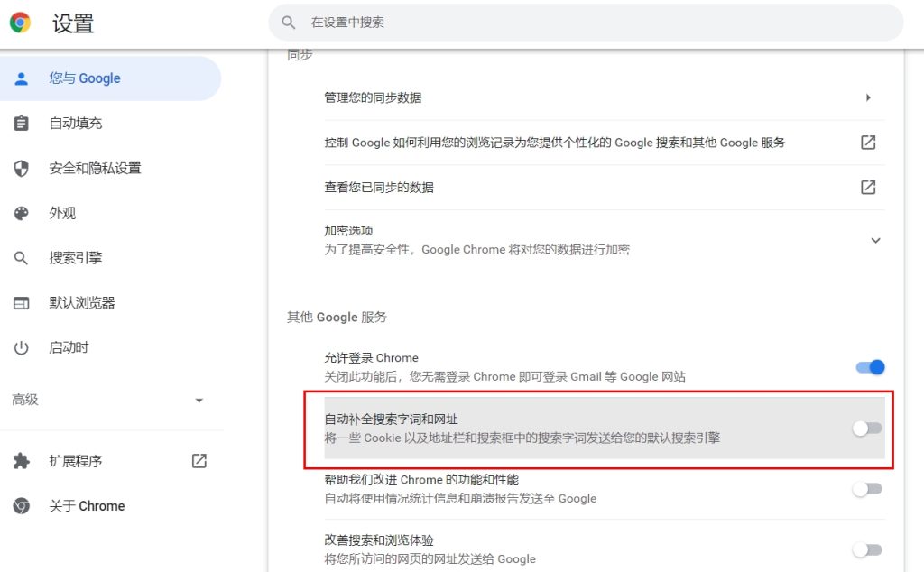Viewport: 924px width, 572px height.
Task: Open 默认浏览器 settings
Action: (82, 303)
